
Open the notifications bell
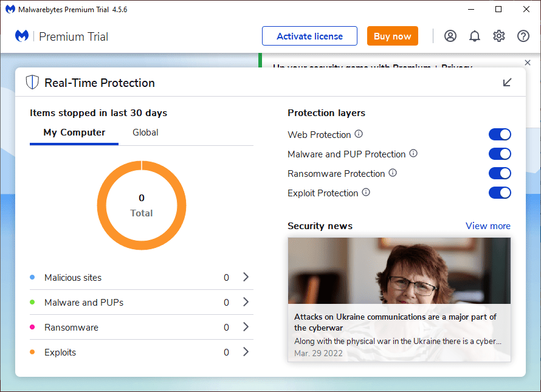[474, 36]
